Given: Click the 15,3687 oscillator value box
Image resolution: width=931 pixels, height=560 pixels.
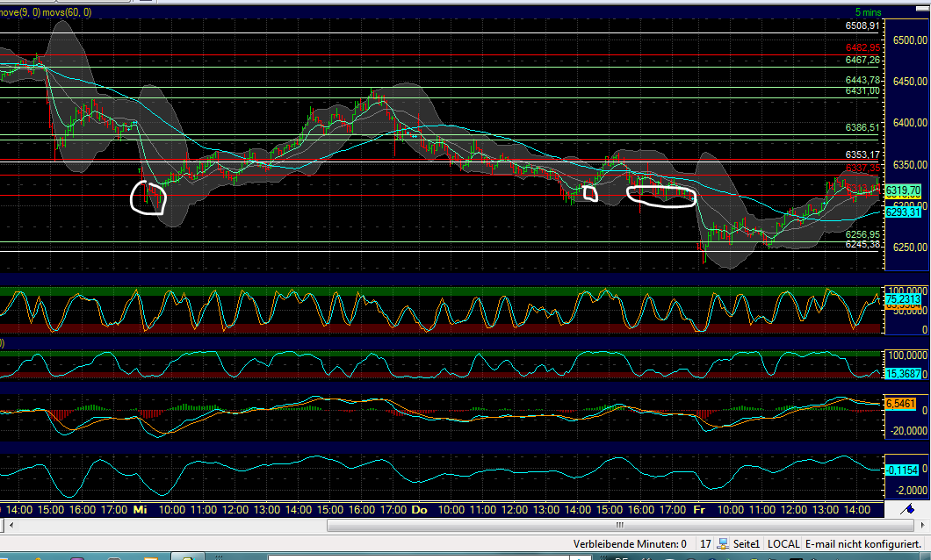Looking at the screenshot, I should 902,372.
